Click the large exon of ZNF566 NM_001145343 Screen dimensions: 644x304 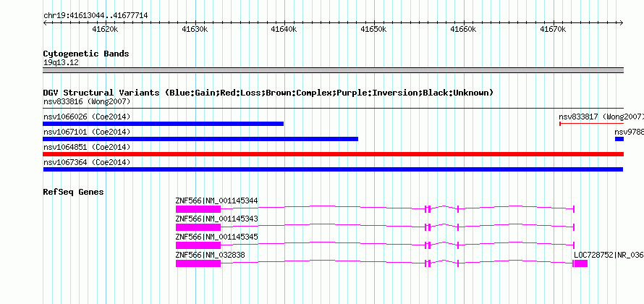pos(198,227)
